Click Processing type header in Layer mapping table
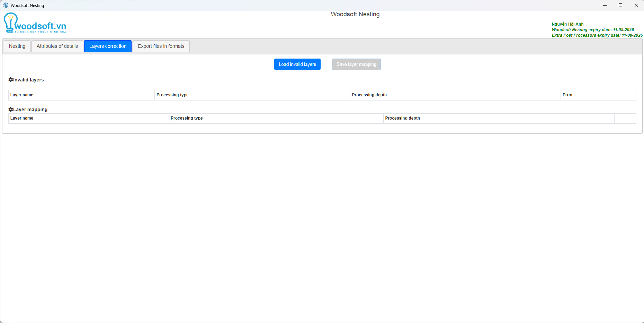Viewport: 644px width, 323px height. 187,118
